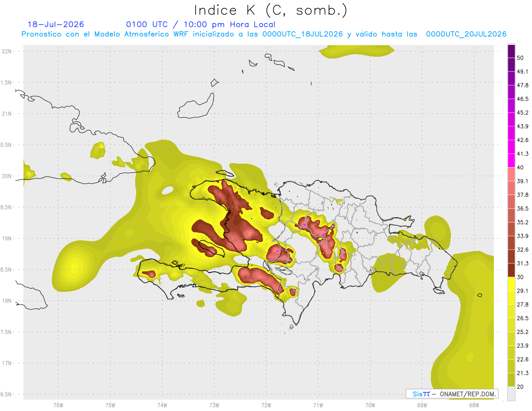Click the "31.3" value on the color scale

523,263
